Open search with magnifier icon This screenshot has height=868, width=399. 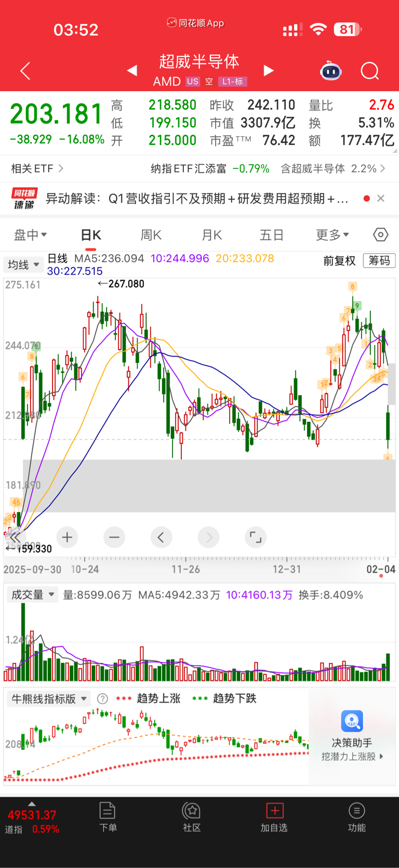[x=370, y=71]
